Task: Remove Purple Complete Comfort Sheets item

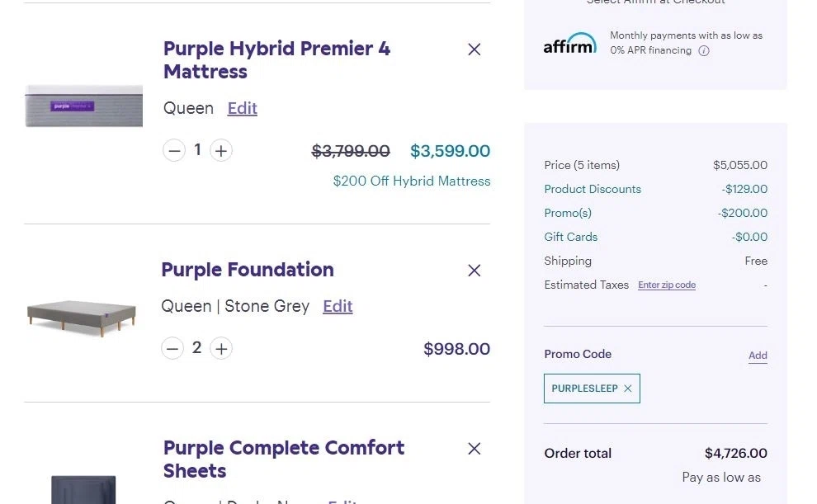Action: click(x=474, y=449)
